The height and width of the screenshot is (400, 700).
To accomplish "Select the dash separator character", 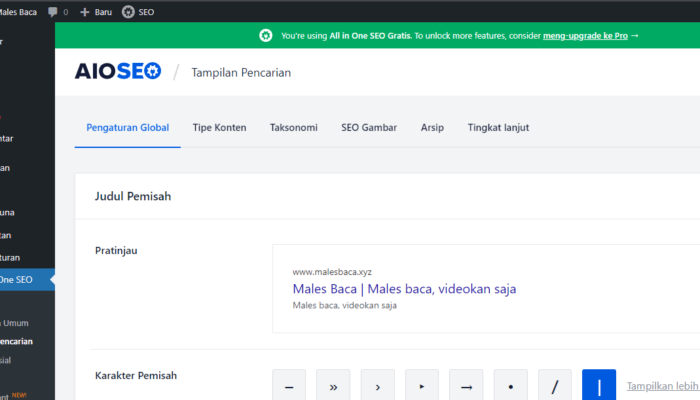I will pos(289,386).
